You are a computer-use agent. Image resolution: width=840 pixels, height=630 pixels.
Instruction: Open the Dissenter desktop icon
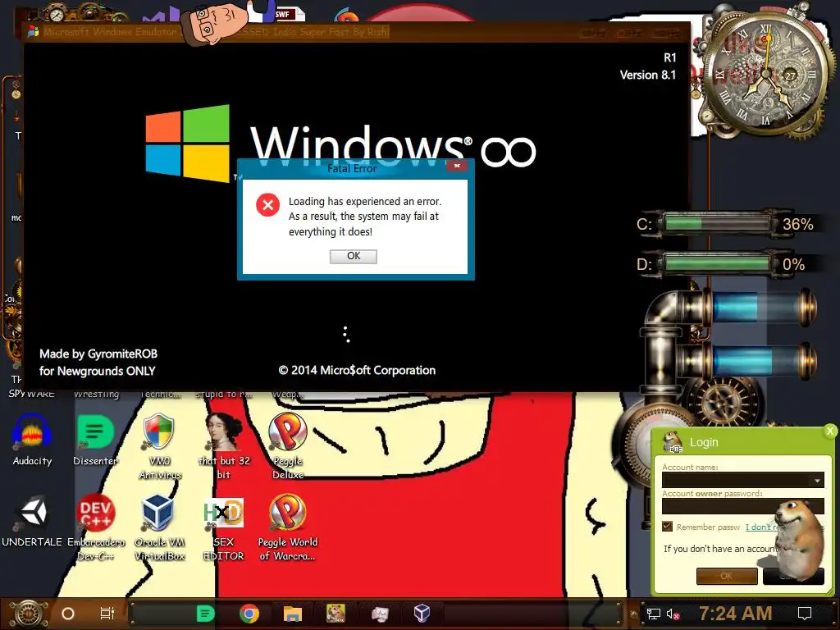(x=95, y=440)
